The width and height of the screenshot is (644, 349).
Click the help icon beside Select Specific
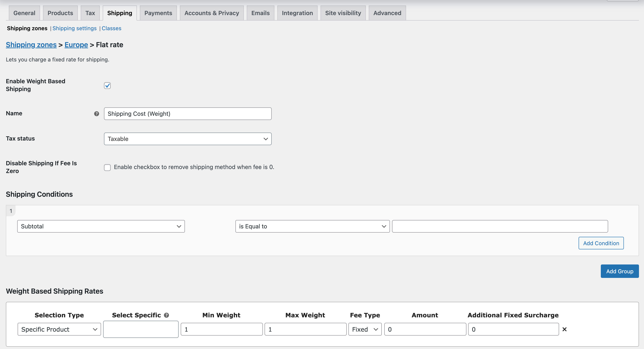166,315
